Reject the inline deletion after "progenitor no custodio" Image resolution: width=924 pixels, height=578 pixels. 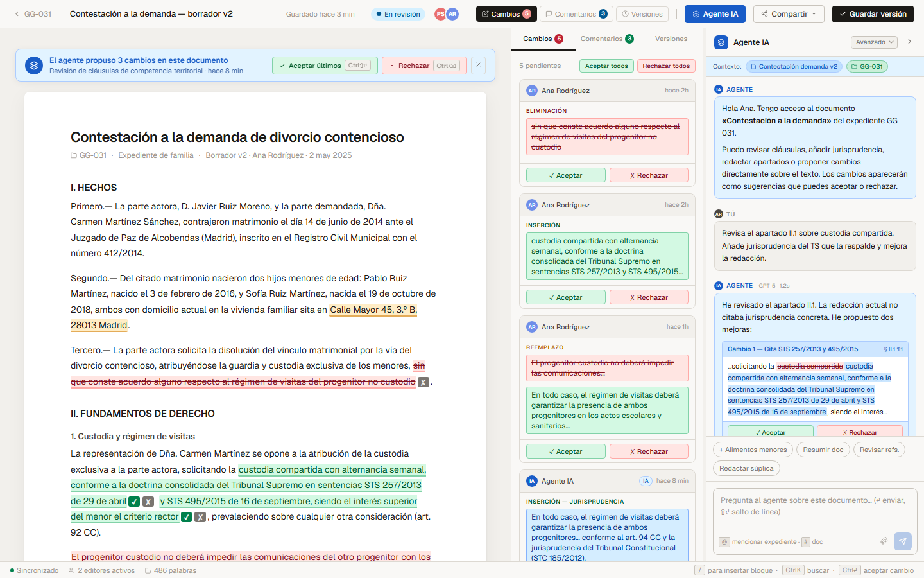tap(424, 382)
